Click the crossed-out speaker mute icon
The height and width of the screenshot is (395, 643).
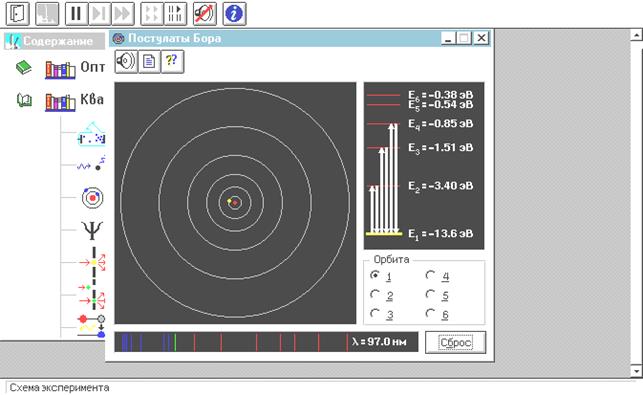coord(204,14)
